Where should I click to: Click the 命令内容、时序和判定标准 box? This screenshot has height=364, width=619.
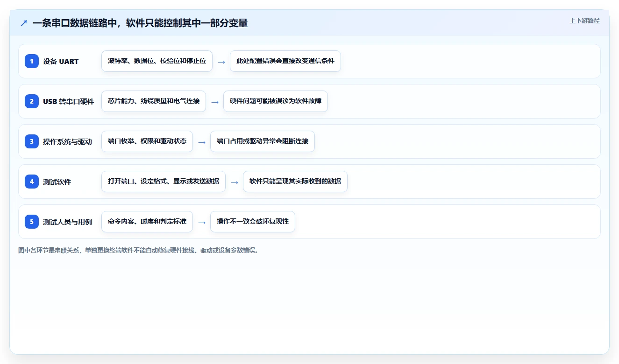[x=147, y=222]
